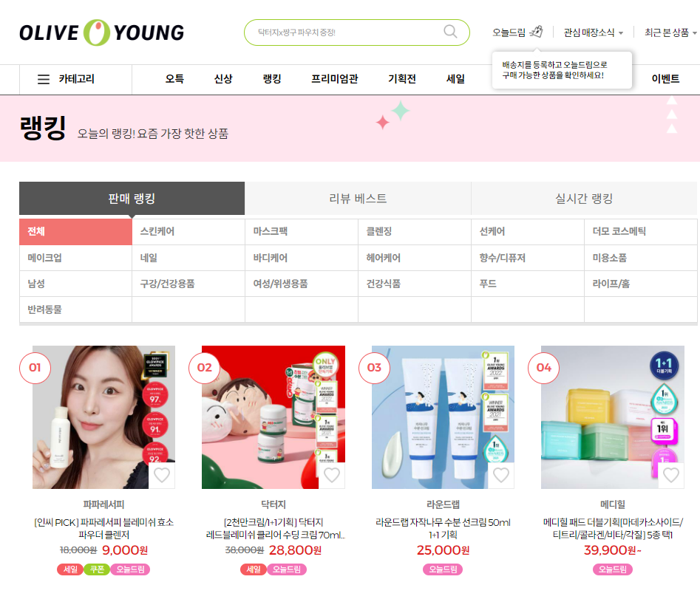Open the 프리미엄관 menu item
Viewport: 700px width, 599px height.
pyautogui.click(x=334, y=79)
